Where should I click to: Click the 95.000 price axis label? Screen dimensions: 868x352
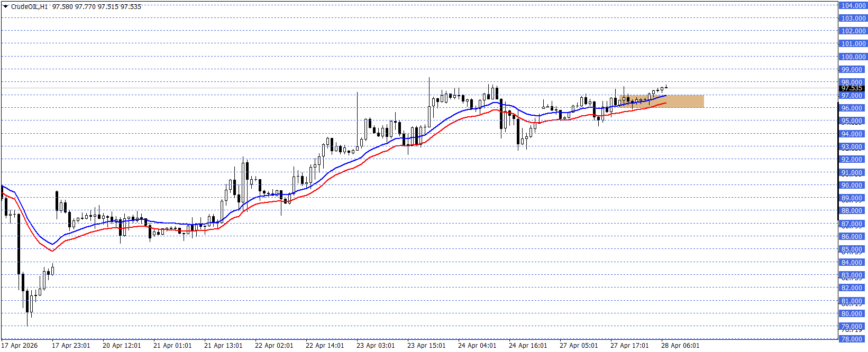[852, 121]
